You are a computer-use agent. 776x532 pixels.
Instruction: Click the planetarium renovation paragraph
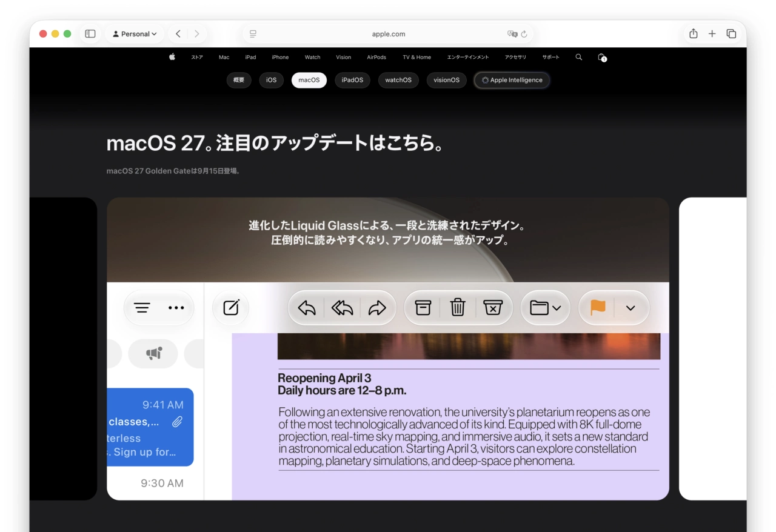tap(464, 436)
